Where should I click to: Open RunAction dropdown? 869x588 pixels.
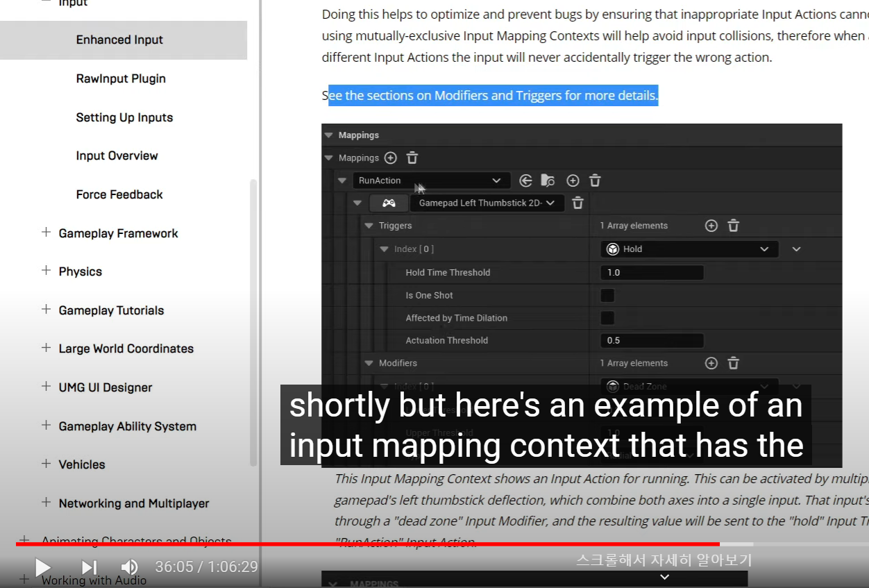[x=432, y=180]
